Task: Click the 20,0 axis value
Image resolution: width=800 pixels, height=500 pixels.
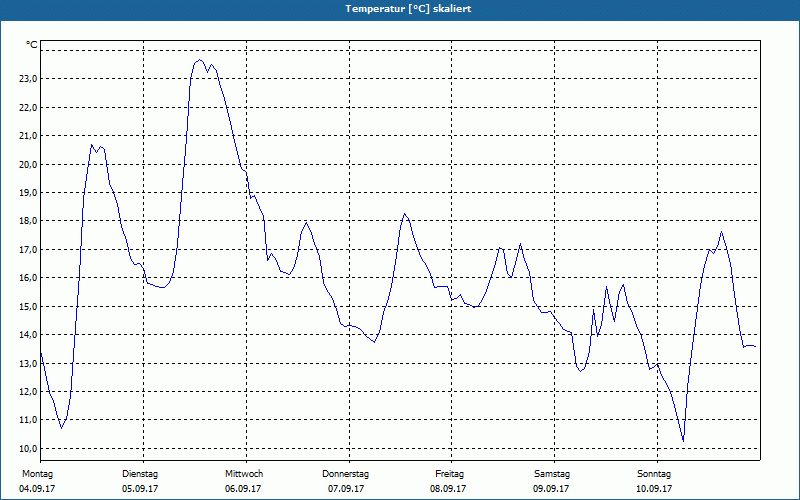Action: 29,164
